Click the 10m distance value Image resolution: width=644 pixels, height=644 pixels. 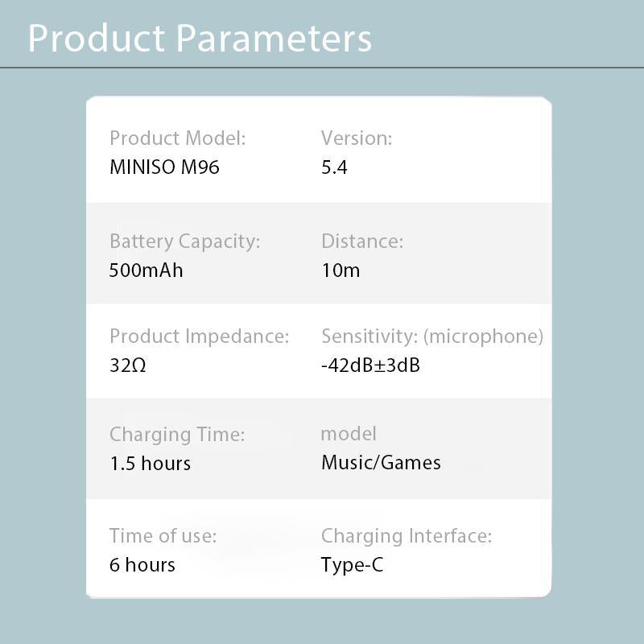(341, 270)
